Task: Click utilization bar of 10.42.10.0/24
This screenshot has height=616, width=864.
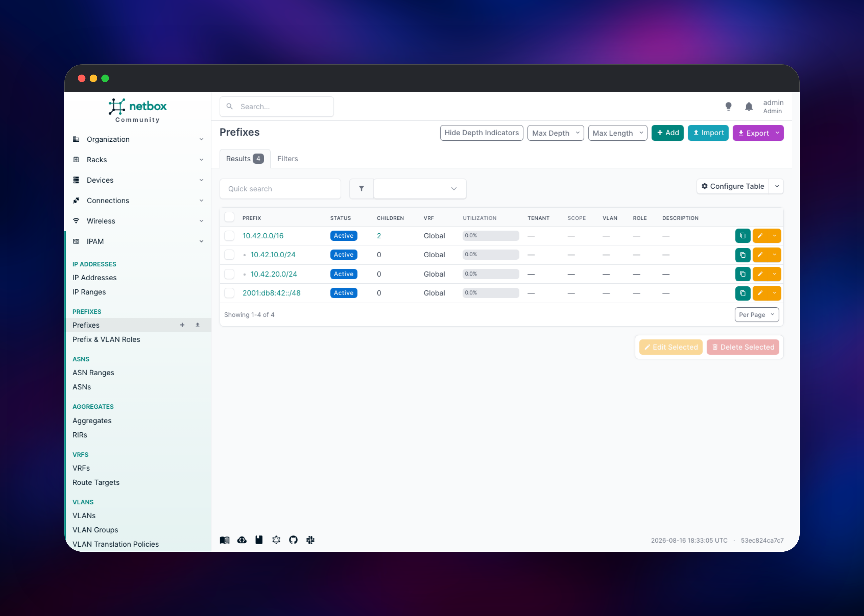Action: point(490,255)
